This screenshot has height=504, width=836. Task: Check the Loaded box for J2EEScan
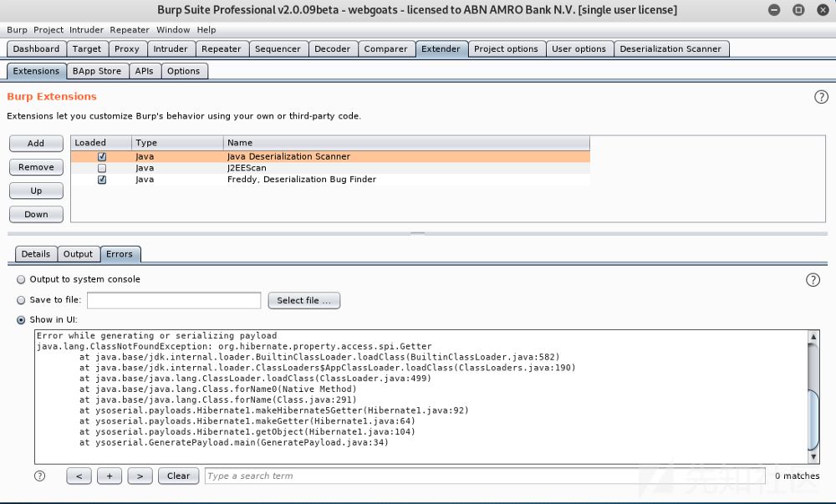[102, 168]
